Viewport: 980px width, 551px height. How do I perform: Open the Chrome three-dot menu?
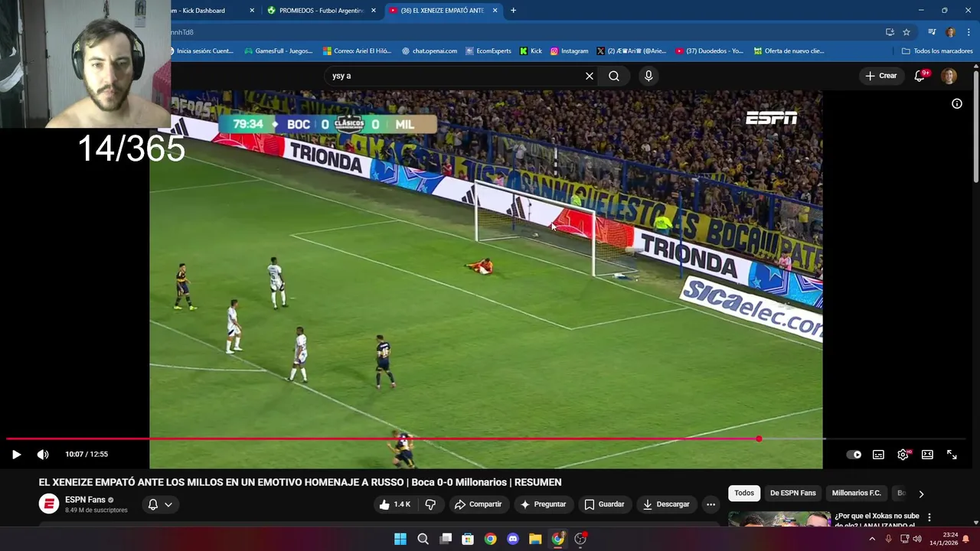tap(969, 32)
